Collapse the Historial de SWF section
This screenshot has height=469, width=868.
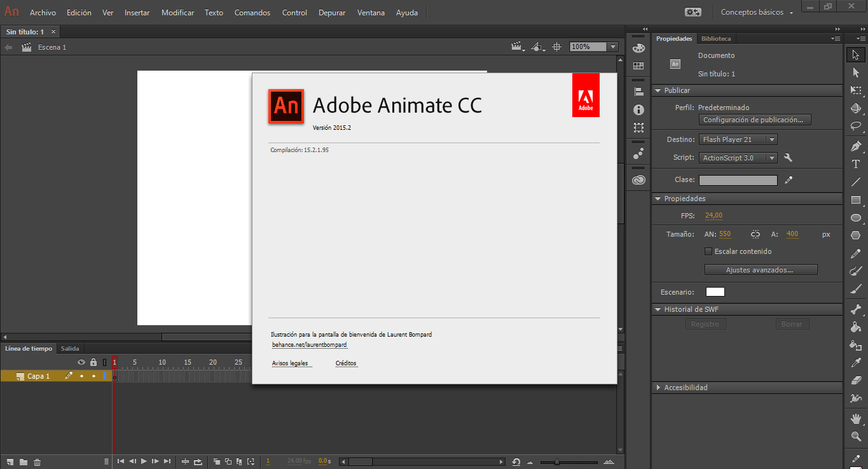click(659, 309)
